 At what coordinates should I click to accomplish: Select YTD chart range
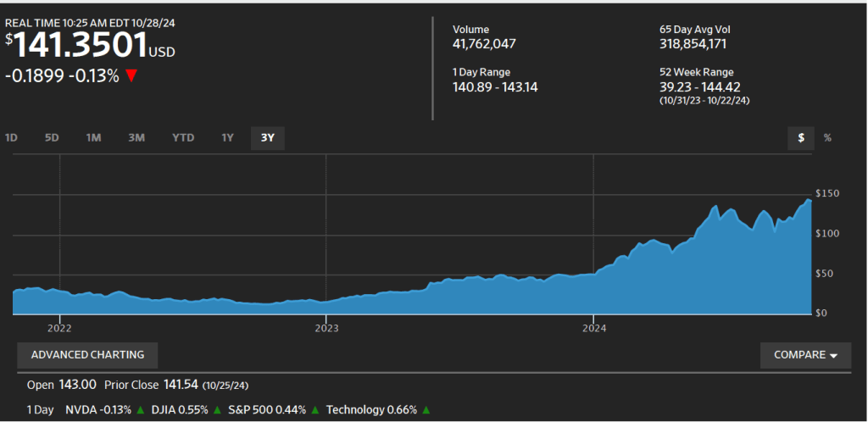tap(183, 138)
